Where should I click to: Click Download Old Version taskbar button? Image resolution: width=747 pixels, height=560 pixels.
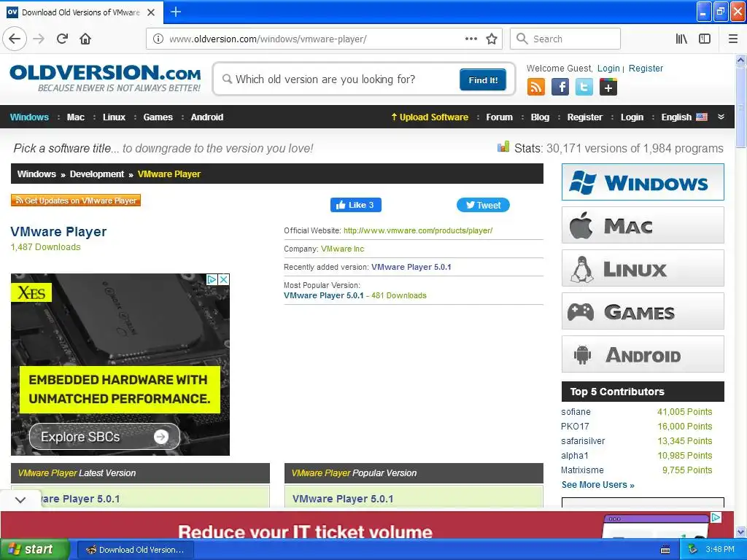pos(135,550)
